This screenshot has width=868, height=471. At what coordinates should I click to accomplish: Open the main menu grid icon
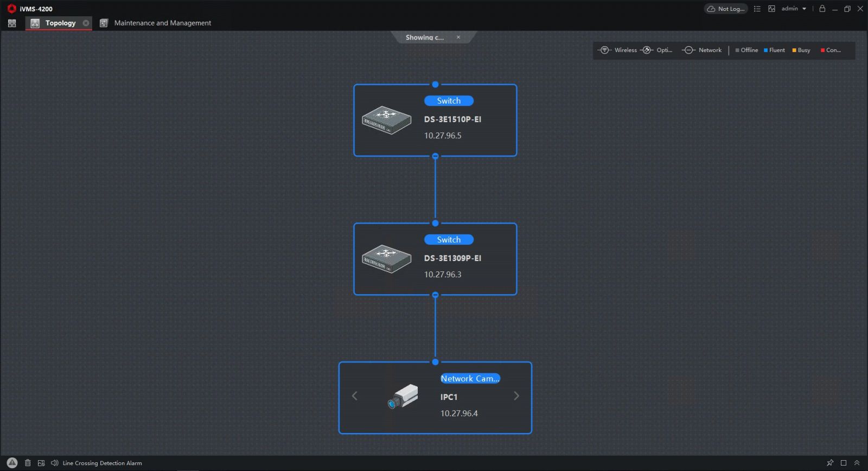point(12,23)
